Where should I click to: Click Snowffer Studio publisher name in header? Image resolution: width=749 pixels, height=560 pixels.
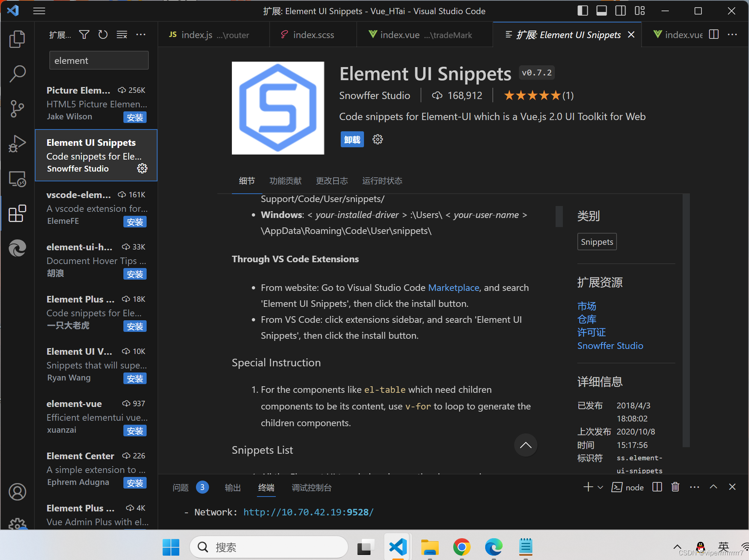click(x=374, y=95)
